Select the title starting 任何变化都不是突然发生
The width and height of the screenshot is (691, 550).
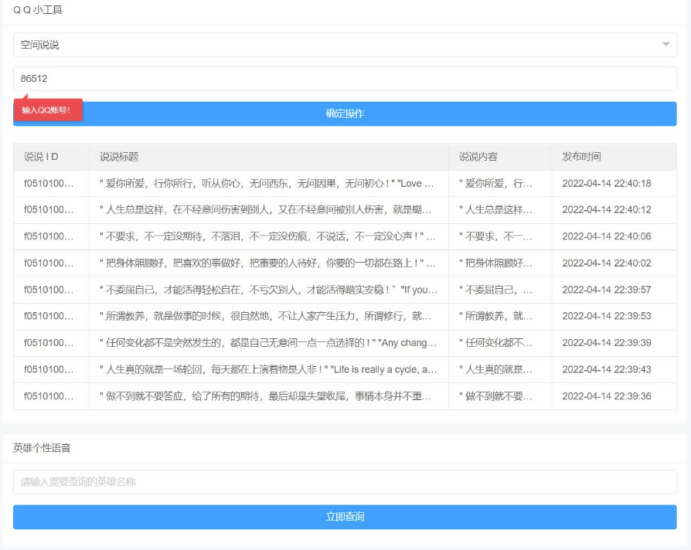tap(268, 343)
